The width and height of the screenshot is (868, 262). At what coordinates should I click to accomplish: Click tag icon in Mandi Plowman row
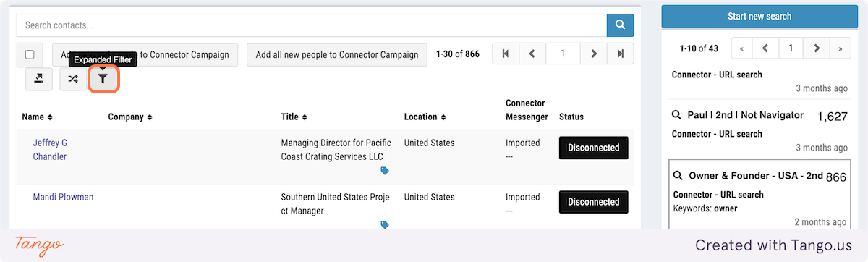point(385,225)
